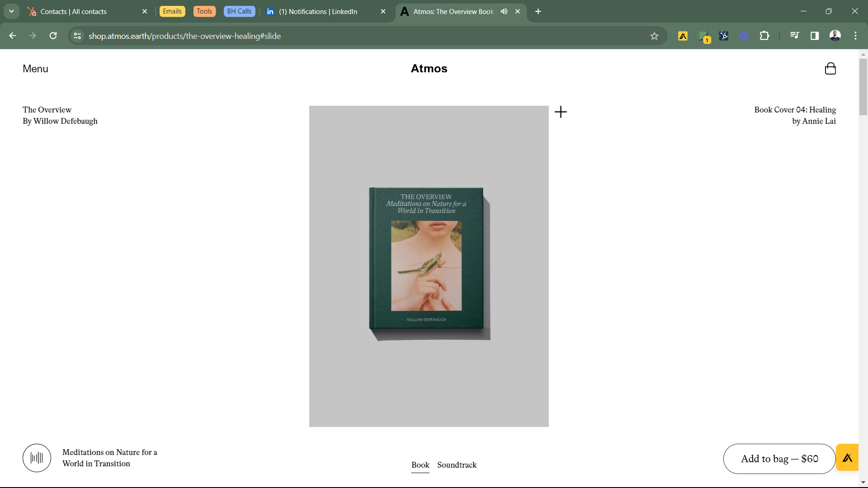The image size is (868, 488).
Task: Go back to previous page
Action: tap(13, 36)
